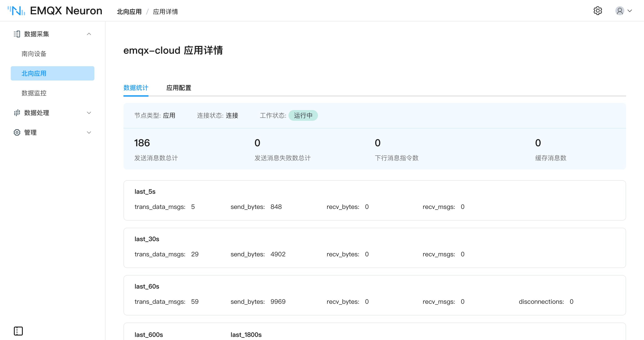The height and width of the screenshot is (340, 644).
Task: Select 北向应用 in the sidebar
Action: tap(53, 73)
